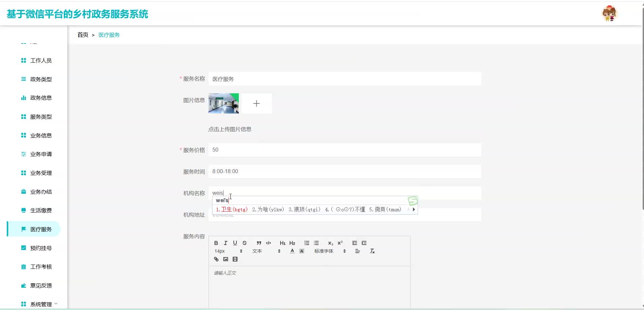Go to 生活缴费 in the sidebar
Viewport: 644px width, 310px height.
point(40,210)
